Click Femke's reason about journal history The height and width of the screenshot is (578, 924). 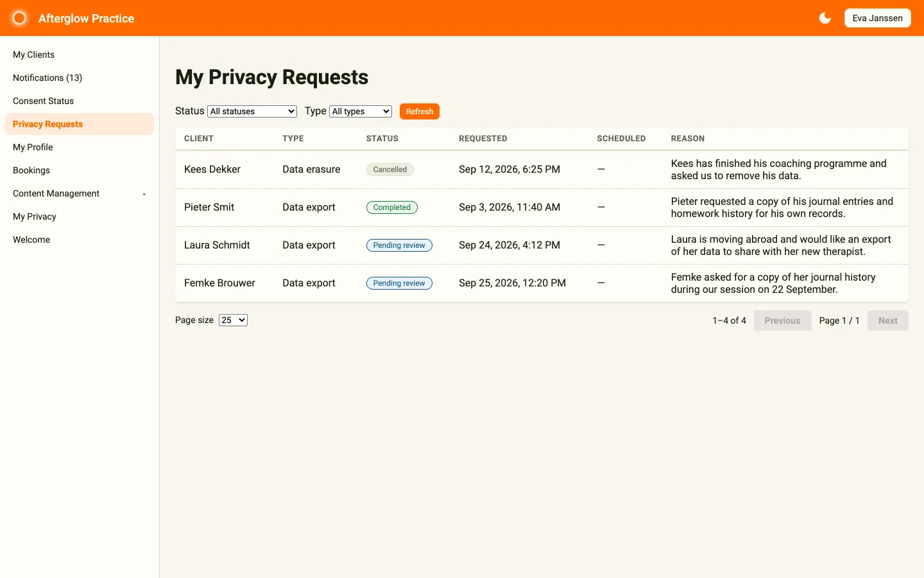[773, 283]
